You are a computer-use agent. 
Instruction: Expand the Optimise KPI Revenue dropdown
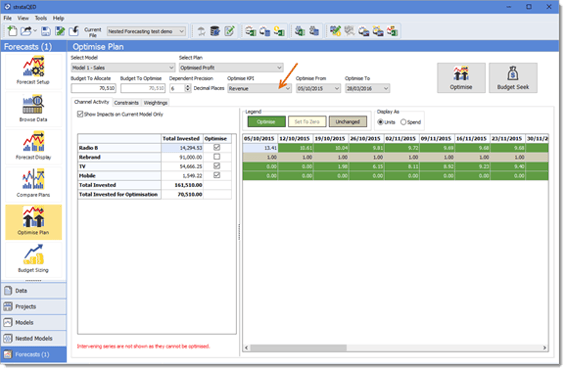pyautogui.click(x=259, y=88)
